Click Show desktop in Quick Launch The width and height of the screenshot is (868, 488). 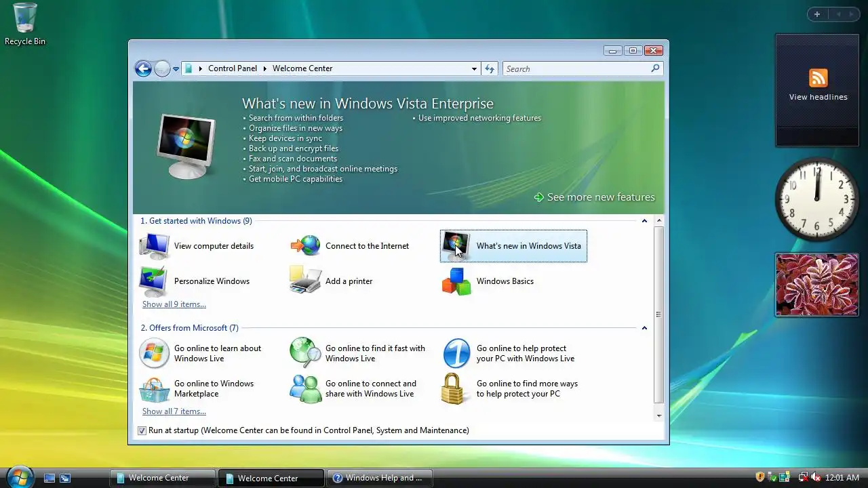point(50,478)
